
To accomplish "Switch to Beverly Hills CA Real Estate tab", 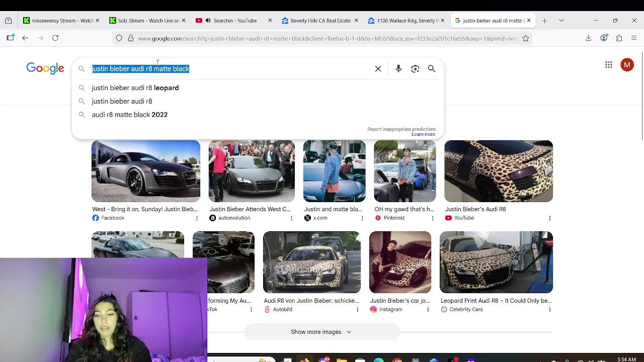I will coord(320,21).
